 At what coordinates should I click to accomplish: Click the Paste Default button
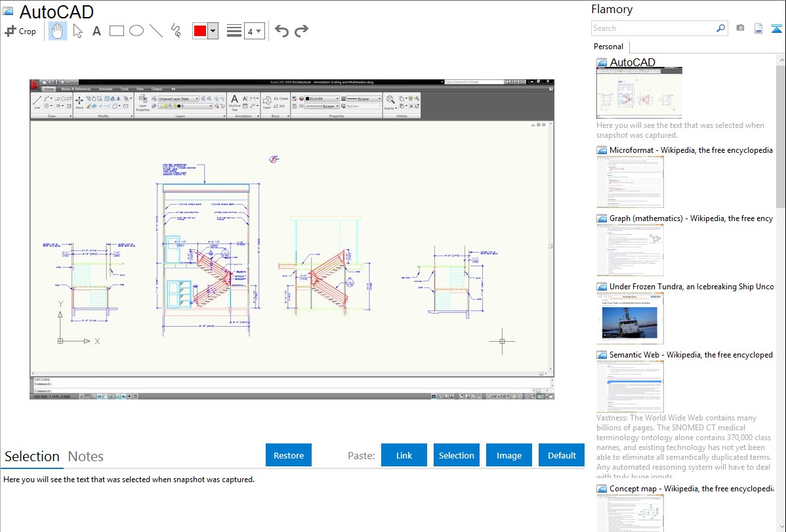coord(562,455)
